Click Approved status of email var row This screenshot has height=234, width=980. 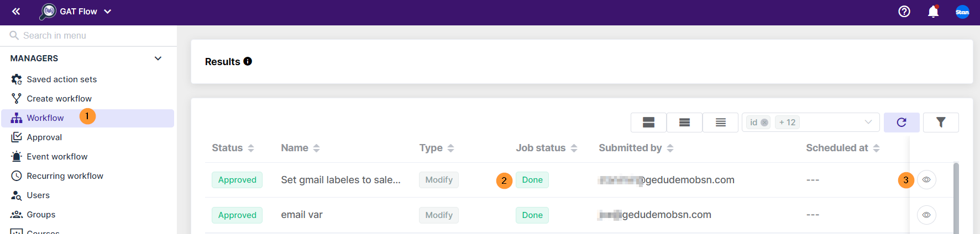tap(237, 215)
